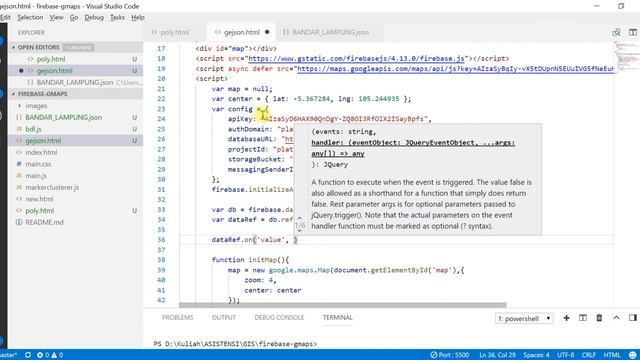
Task: Select gejson.html in the project tree
Action: [43, 141]
